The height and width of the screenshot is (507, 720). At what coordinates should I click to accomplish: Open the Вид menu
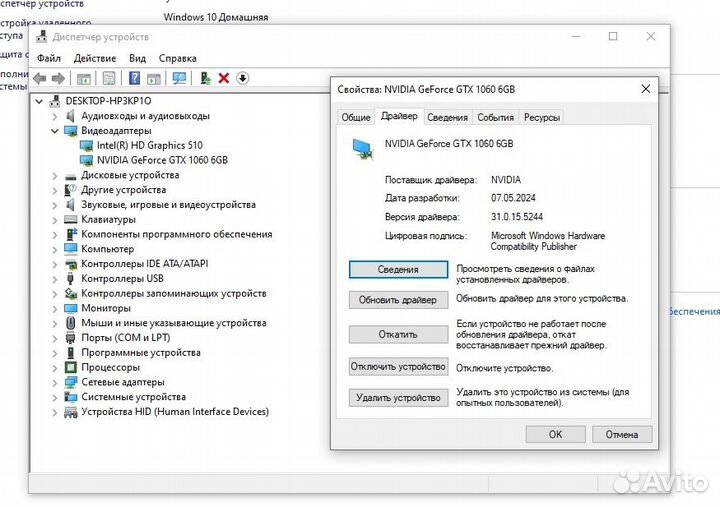(x=137, y=58)
